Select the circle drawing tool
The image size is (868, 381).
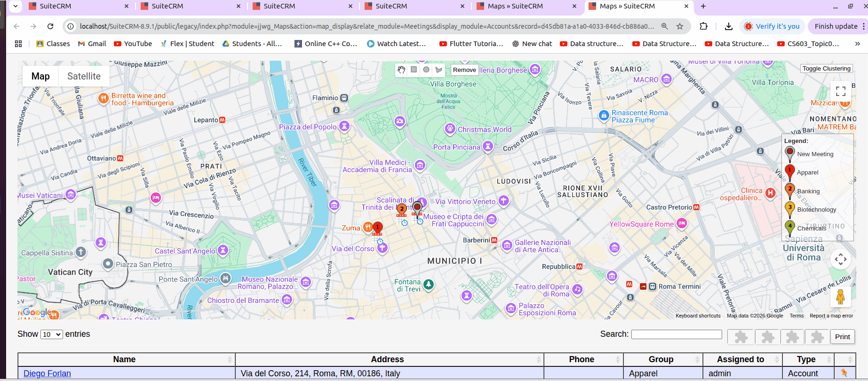426,70
